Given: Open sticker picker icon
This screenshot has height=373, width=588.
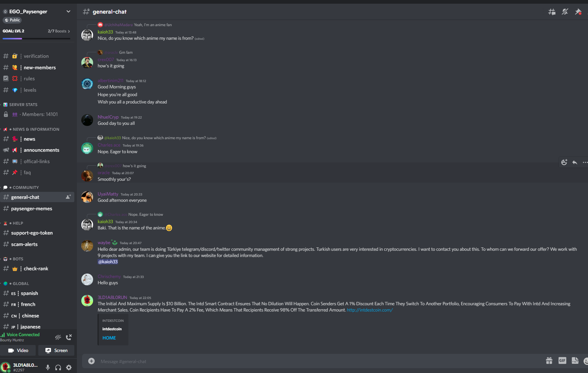Looking at the screenshot, I should pyautogui.click(x=575, y=361).
